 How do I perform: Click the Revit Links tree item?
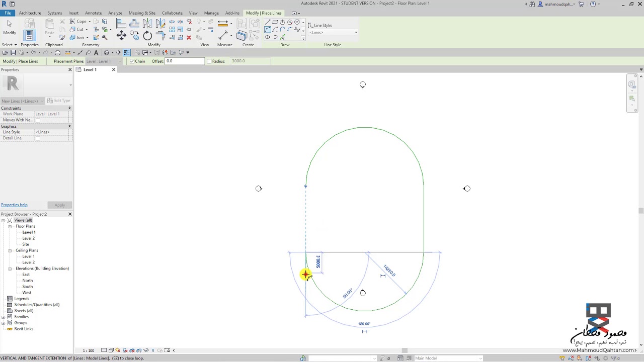24,329
